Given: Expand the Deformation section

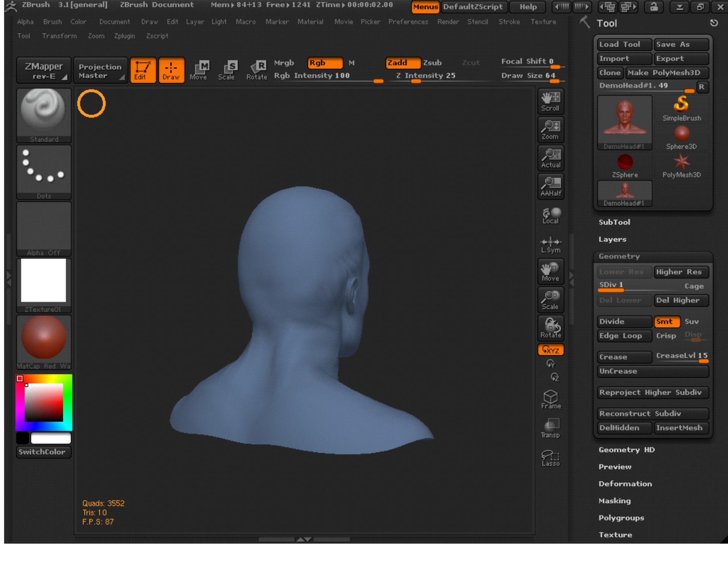Looking at the screenshot, I should (625, 484).
